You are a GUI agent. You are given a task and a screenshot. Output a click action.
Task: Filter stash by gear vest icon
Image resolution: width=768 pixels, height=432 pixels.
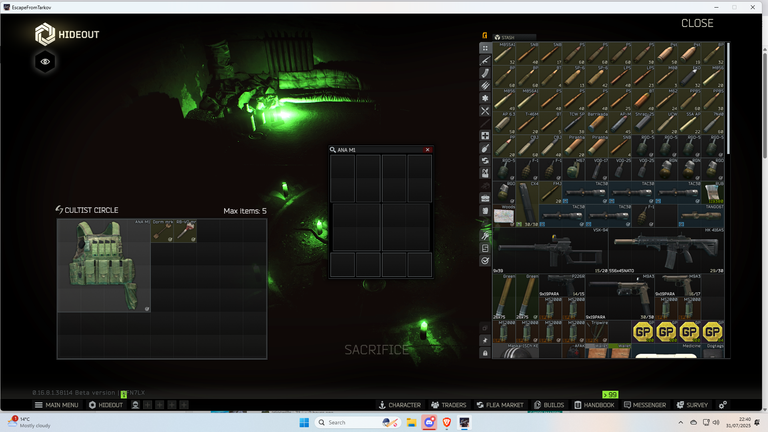coord(485,173)
